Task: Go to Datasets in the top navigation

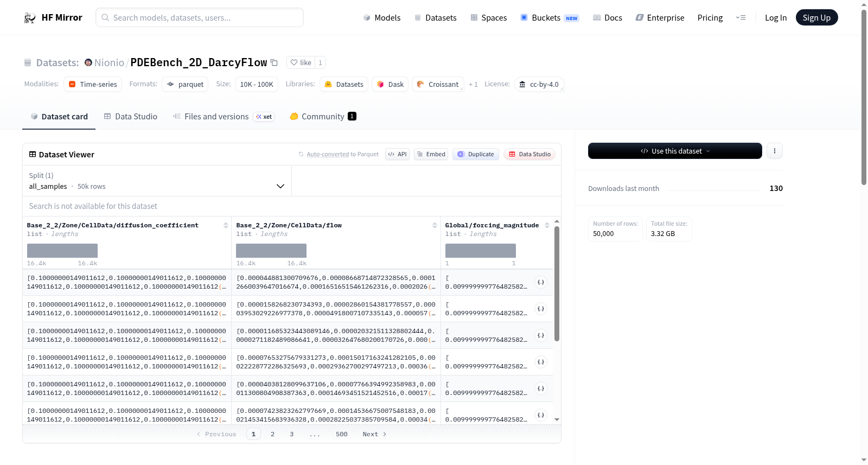Action: click(x=435, y=17)
